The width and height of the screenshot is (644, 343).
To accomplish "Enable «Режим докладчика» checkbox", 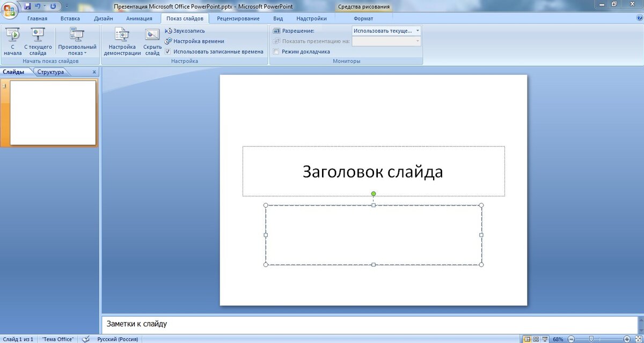I will [x=276, y=52].
